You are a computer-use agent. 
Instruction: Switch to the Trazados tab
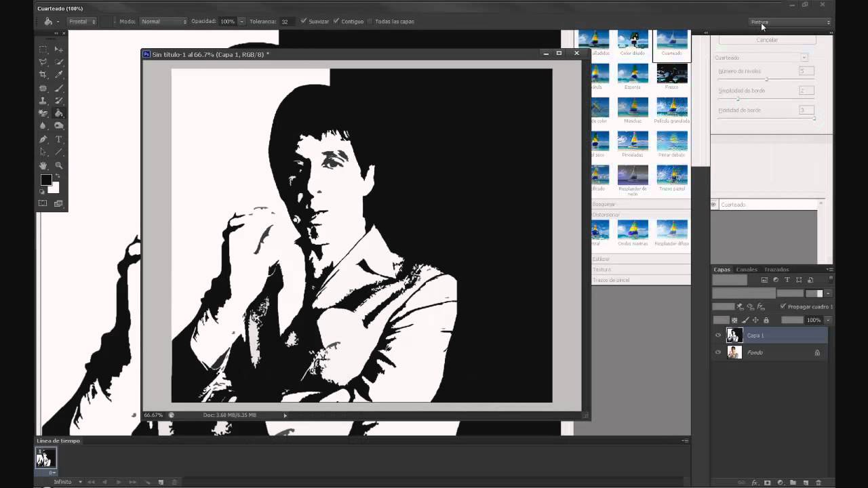click(776, 269)
